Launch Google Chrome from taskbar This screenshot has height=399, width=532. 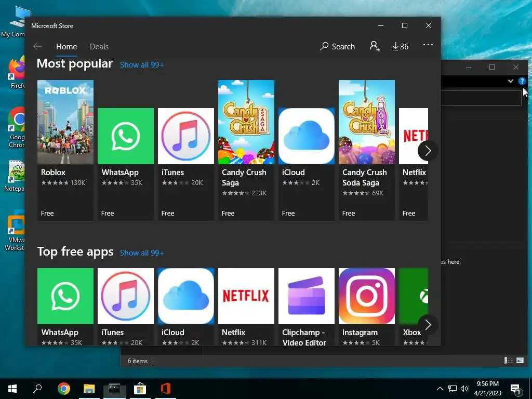point(64,389)
